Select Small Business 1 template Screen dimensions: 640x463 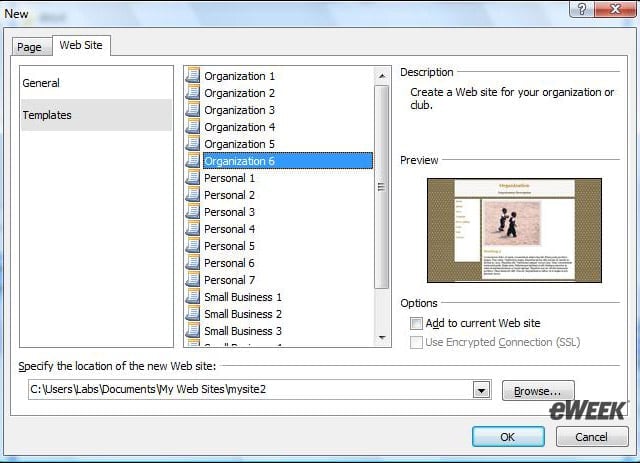(243, 297)
